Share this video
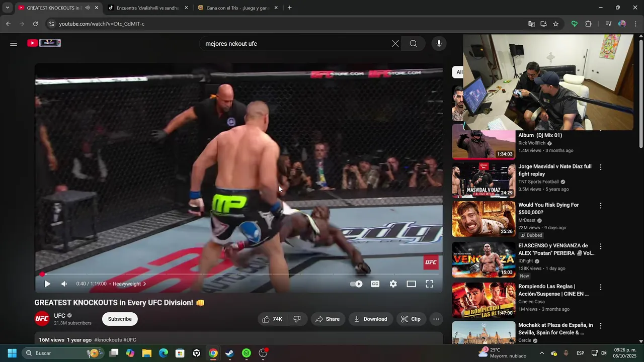644x362 pixels. [x=328, y=319]
